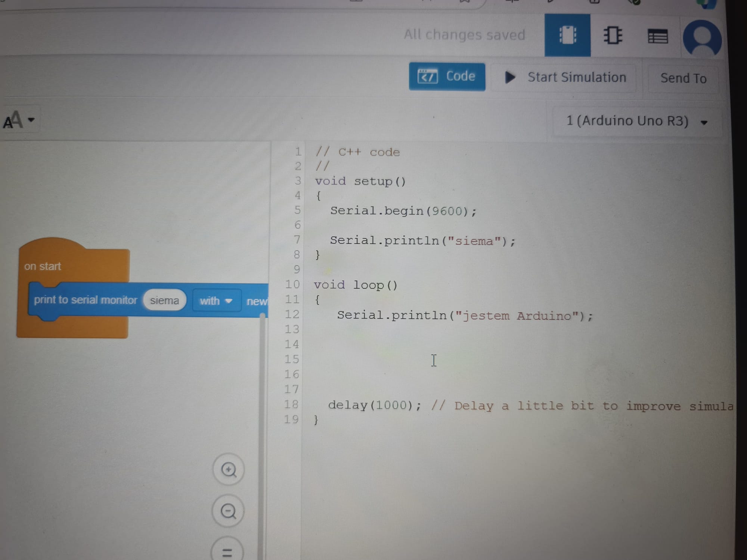
Task: Zoom out the blocks workspace
Action: 228,511
